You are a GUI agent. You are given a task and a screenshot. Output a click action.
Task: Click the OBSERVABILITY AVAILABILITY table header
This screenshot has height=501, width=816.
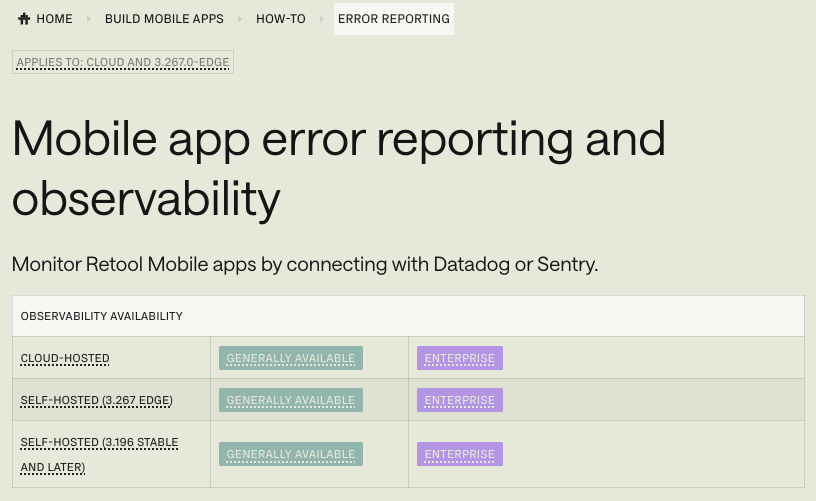409,316
